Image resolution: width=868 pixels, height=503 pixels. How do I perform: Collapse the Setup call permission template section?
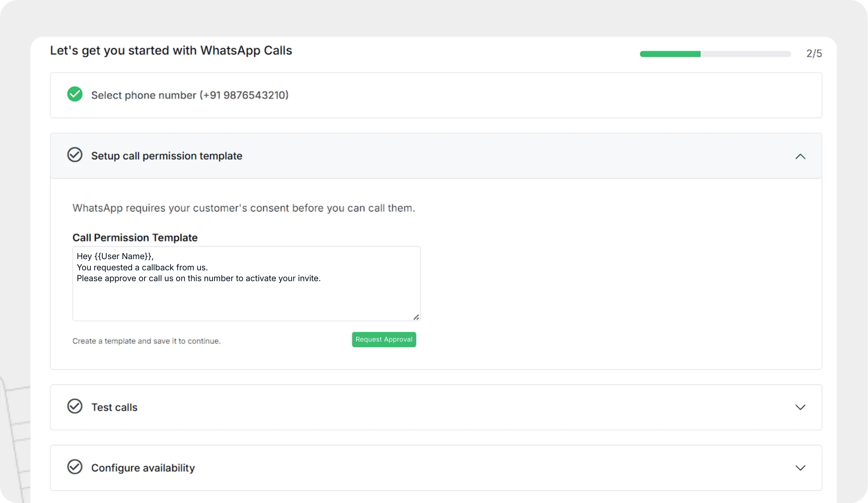tap(800, 156)
